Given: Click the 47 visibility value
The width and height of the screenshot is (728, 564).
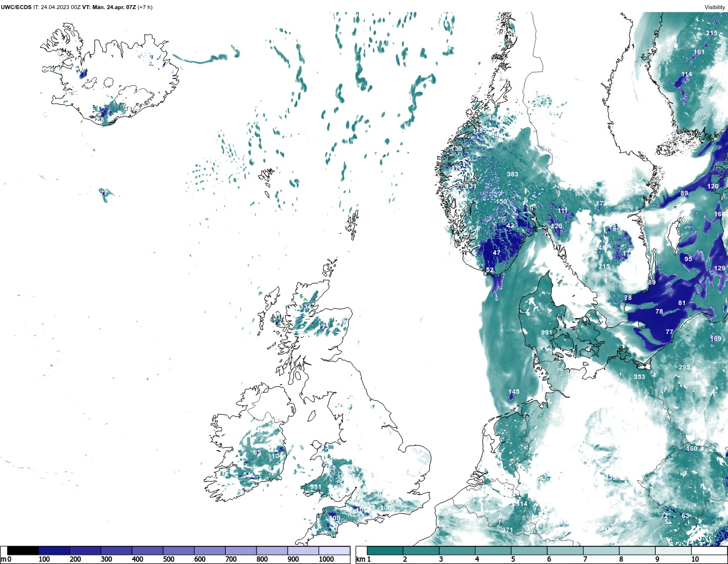Looking at the screenshot, I should click(x=497, y=253).
